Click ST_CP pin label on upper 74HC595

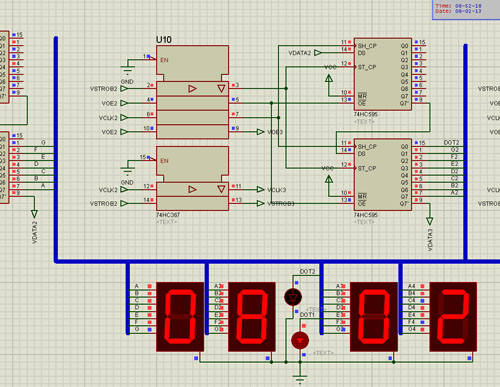(367, 67)
